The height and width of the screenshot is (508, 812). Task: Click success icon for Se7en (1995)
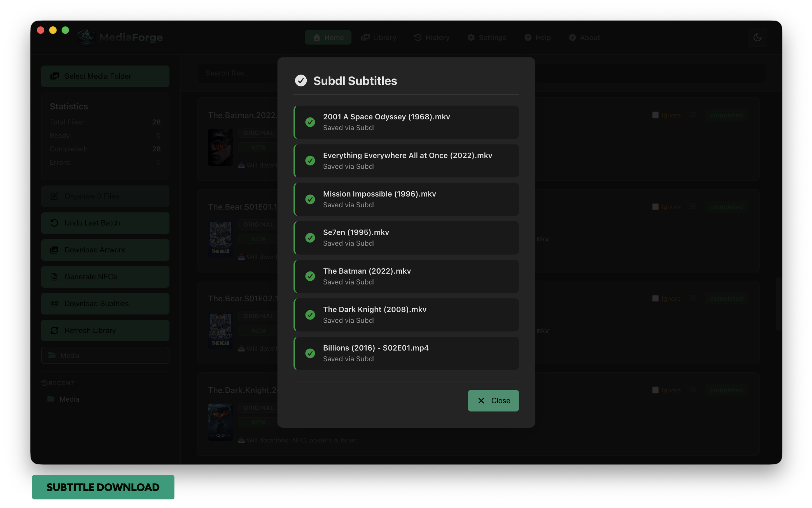coord(310,237)
